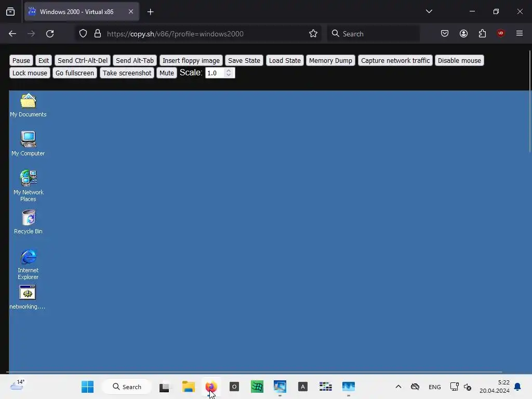The height and width of the screenshot is (399, 532).
Task: Reload the page
Action: pos(50,34)
